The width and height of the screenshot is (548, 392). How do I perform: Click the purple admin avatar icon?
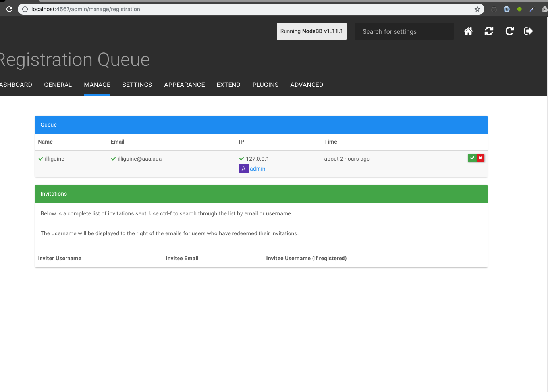[x=243, y=169]
